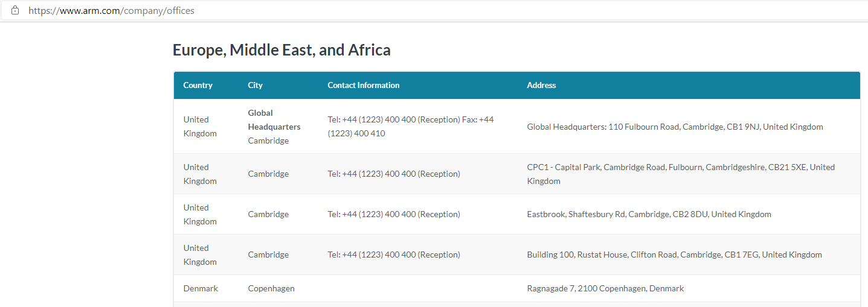Click reception phone in the CPC1 row
Image resolution: width=868 pixels, height=307 pixels.
point(394,174)
